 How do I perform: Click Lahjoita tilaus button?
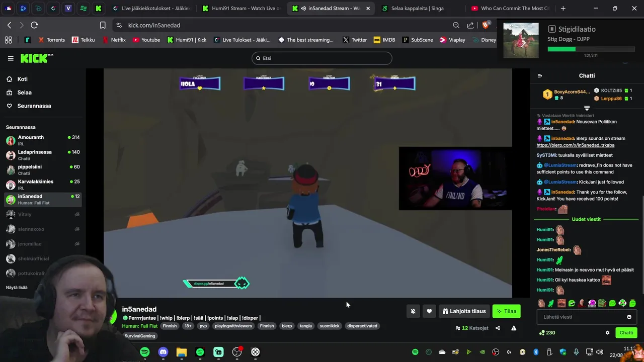(x=464, y=311)
